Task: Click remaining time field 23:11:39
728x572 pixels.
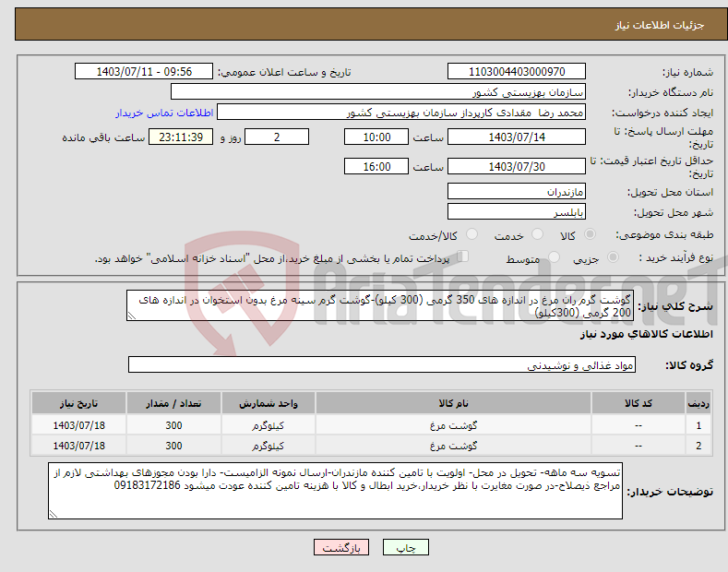Action: (x=181, y=137)
